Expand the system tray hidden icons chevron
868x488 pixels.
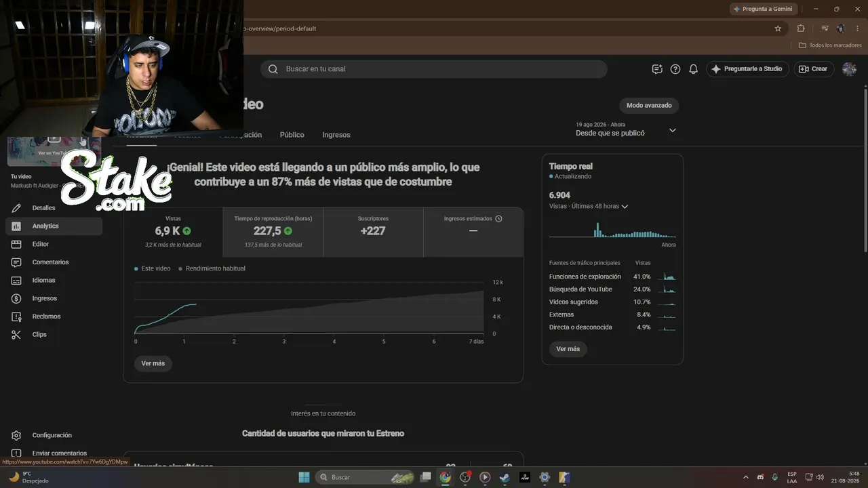746,477
